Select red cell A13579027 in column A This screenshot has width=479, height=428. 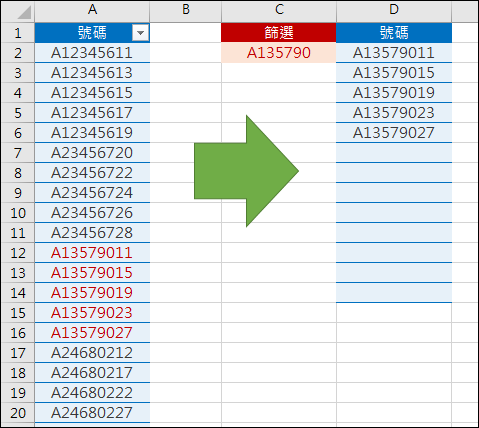click(x=92, y=333)
